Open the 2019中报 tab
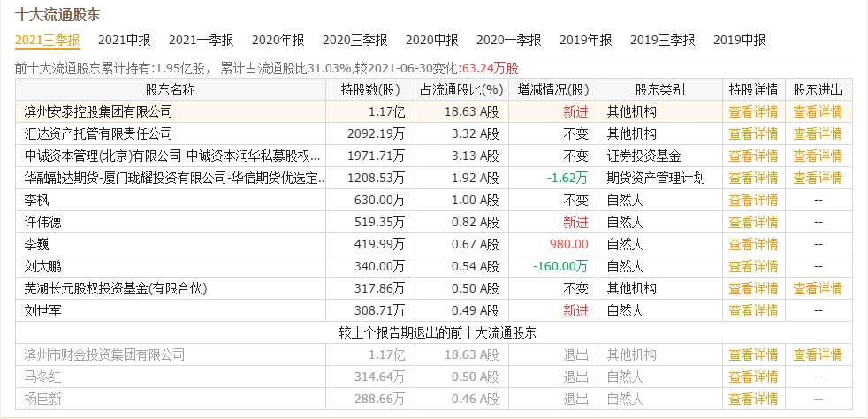868x419 pixels. 740,40
